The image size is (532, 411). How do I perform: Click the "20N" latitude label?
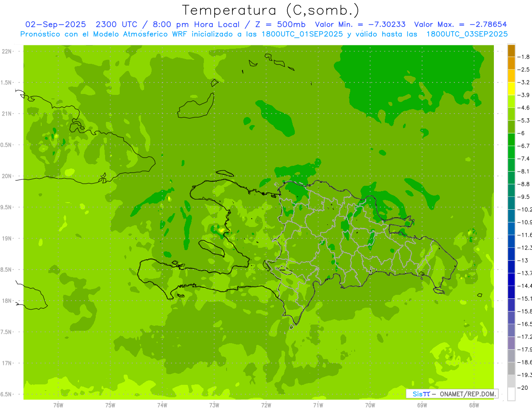pyautogui.click(x=7, y=176)
